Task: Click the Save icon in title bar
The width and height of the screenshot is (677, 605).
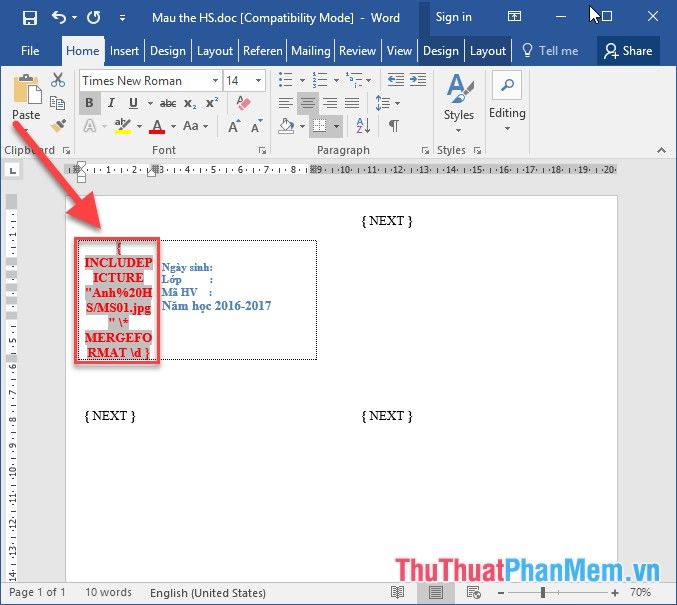Action: click(29, 18)
